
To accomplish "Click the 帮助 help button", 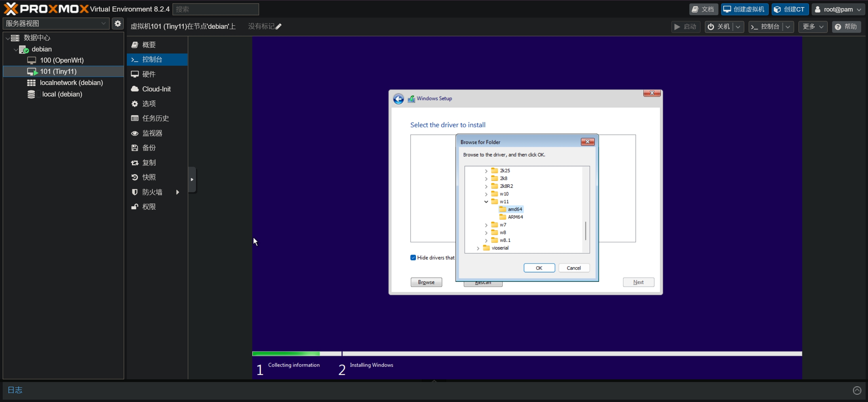I will (846, 27).
